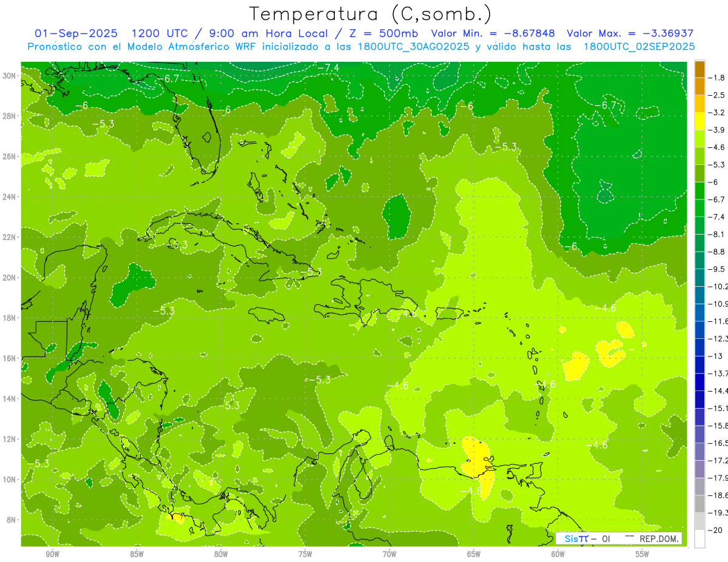Viewport: 728px width, 562px height.
Task: Click the '75W' longitude axis label
Action: tap(305, 554)
